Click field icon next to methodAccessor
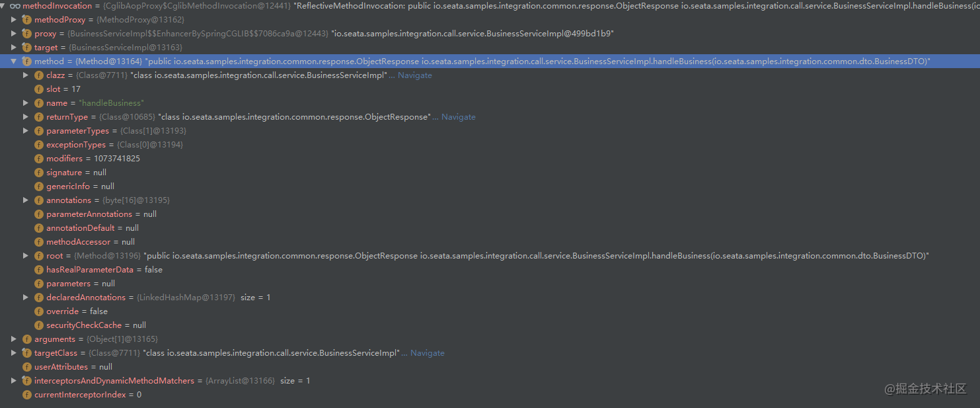This screenshot has width=980, height=408. [38, 241]
